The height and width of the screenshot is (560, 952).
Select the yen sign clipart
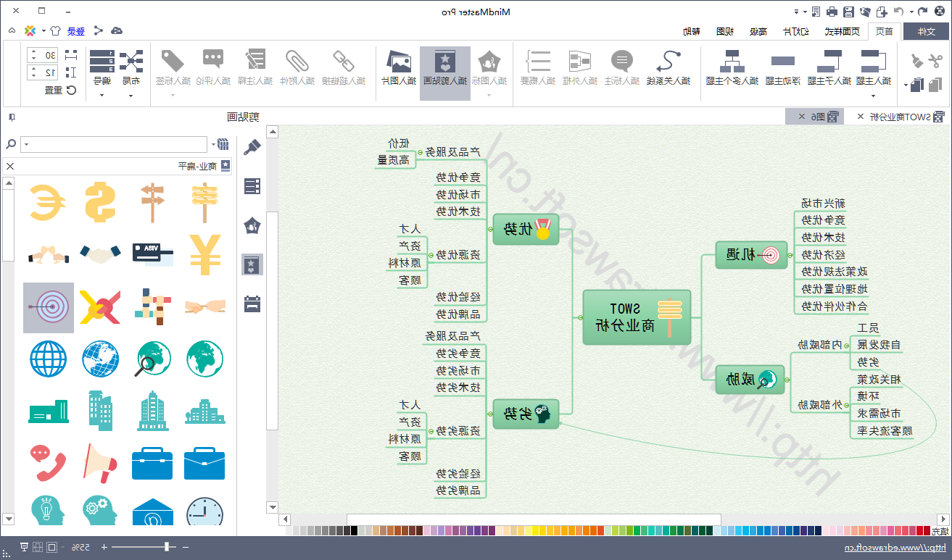(204, 254)
